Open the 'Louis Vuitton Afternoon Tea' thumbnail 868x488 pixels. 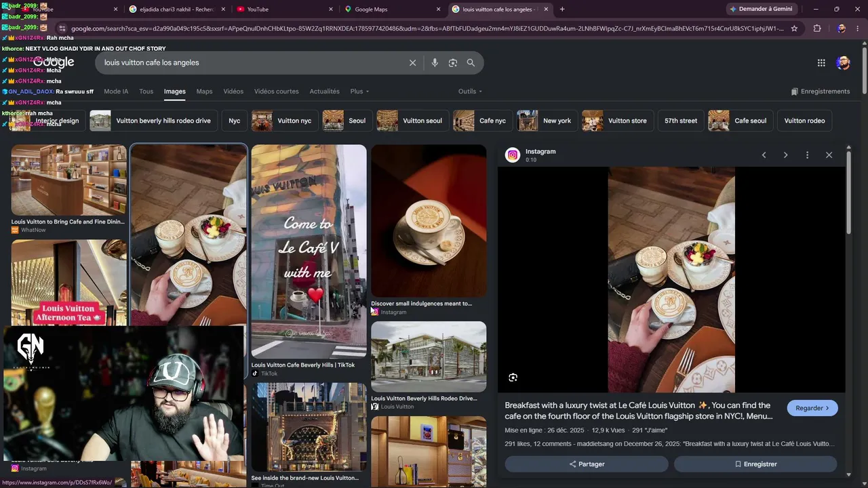point(68,282)
